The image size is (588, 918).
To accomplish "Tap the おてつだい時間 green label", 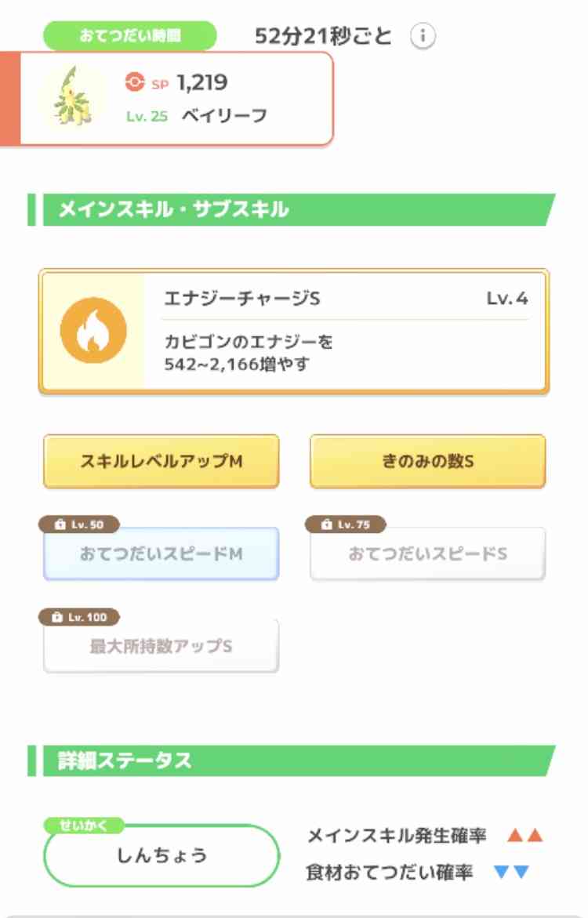I will (130, 36).
